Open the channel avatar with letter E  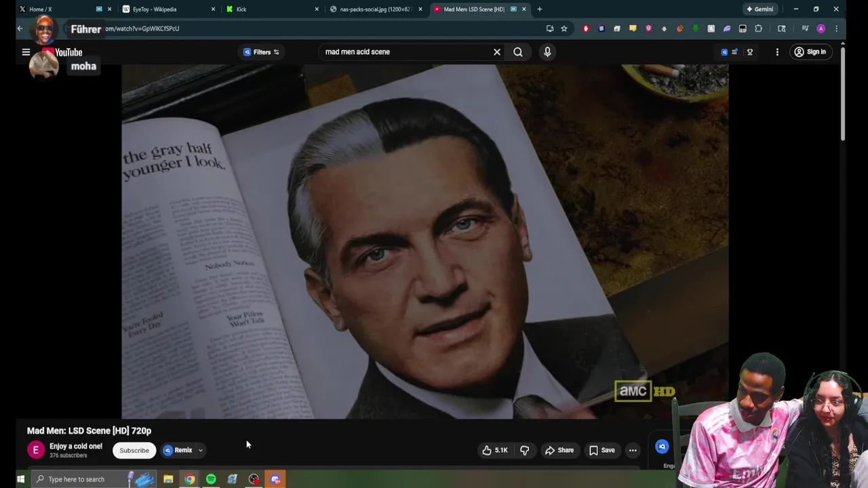tap(36, 450)
